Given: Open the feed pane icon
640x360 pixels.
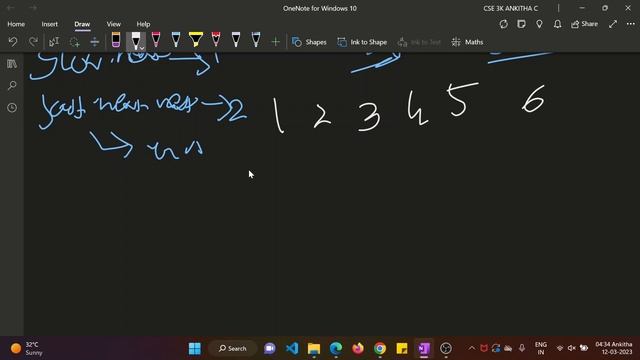Looking at the screenshot, I should [x=521, y=24].
